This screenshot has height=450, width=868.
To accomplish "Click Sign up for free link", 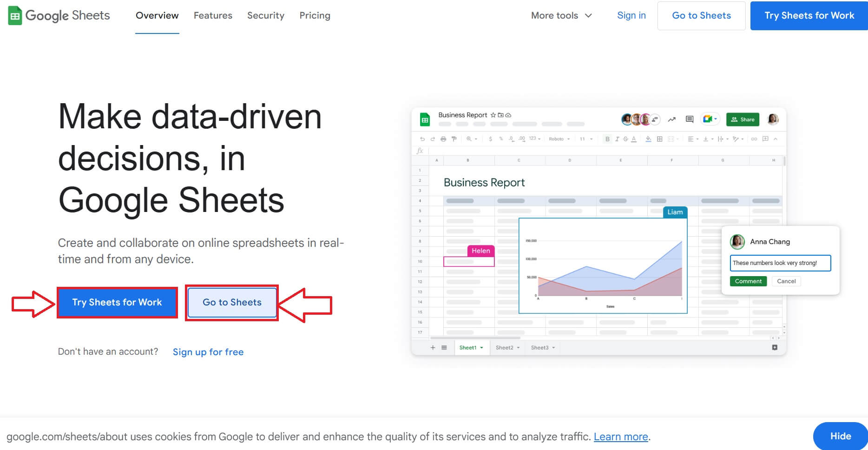I will point(208,352).
